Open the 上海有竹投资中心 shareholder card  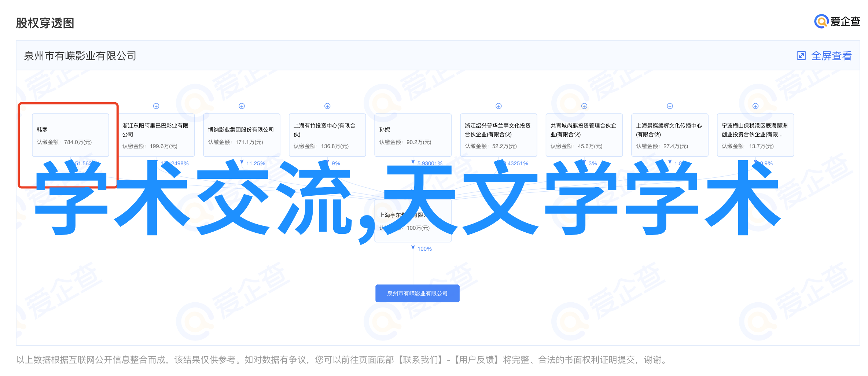327,135
